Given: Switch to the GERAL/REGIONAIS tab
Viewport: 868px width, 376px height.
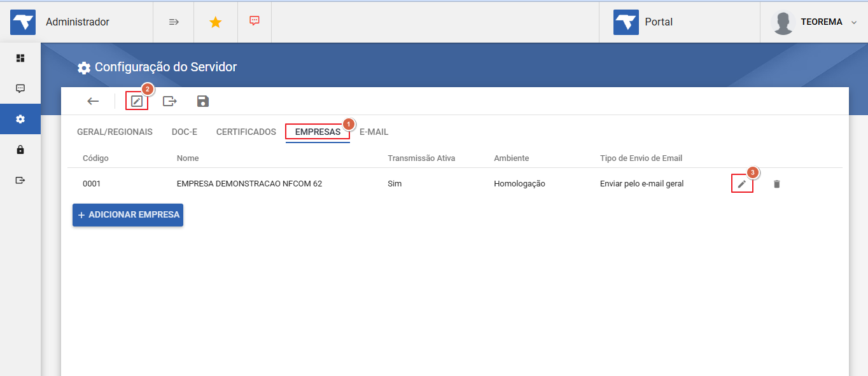Looking at the screenshot, I should coord(115,132).
